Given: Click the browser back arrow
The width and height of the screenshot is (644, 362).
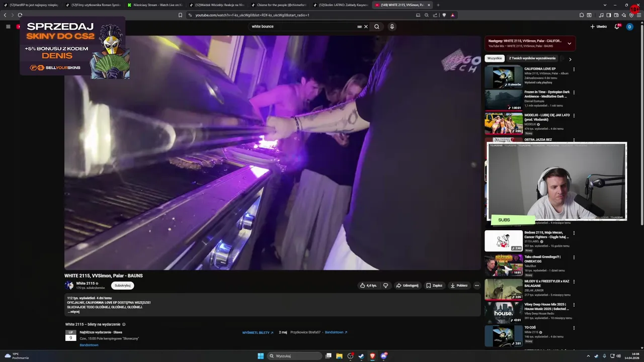Looking at the screenshot, I should point(5,15).
